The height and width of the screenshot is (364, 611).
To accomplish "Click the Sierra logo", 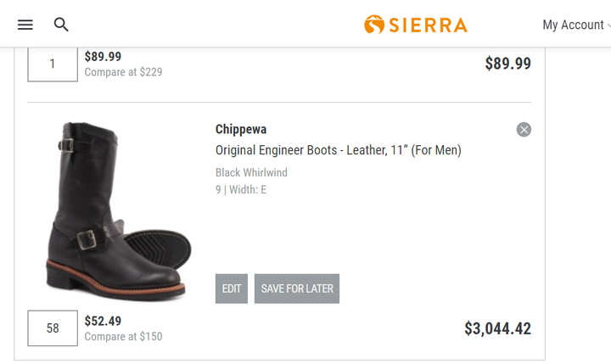I will (416, 25).
